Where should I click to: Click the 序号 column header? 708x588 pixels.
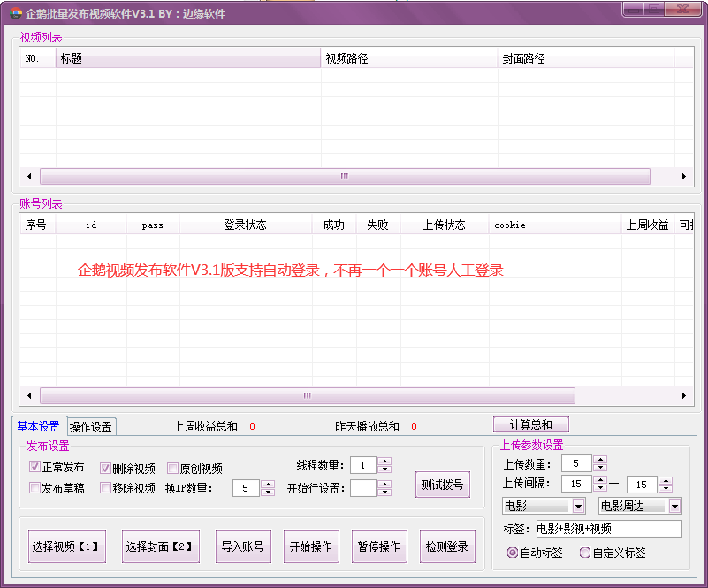click(38, 225)
